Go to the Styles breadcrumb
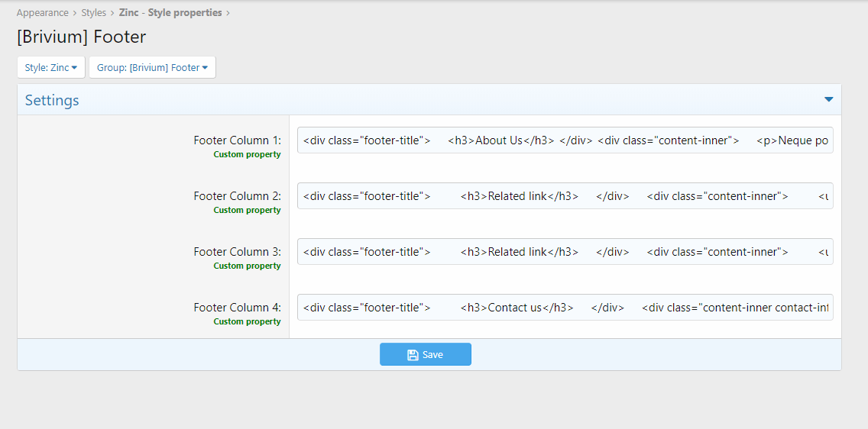This screenshot has height=429, width=868. [x=93, y=13]
